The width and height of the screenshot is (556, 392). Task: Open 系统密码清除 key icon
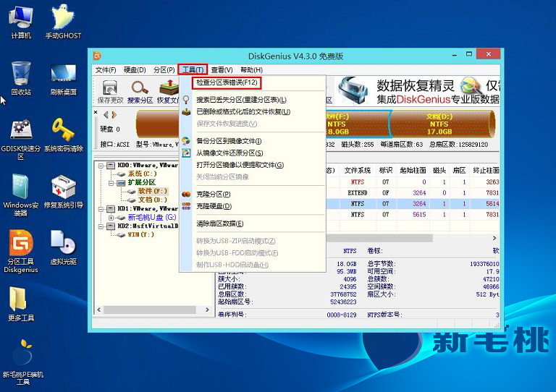click(63, 135)
